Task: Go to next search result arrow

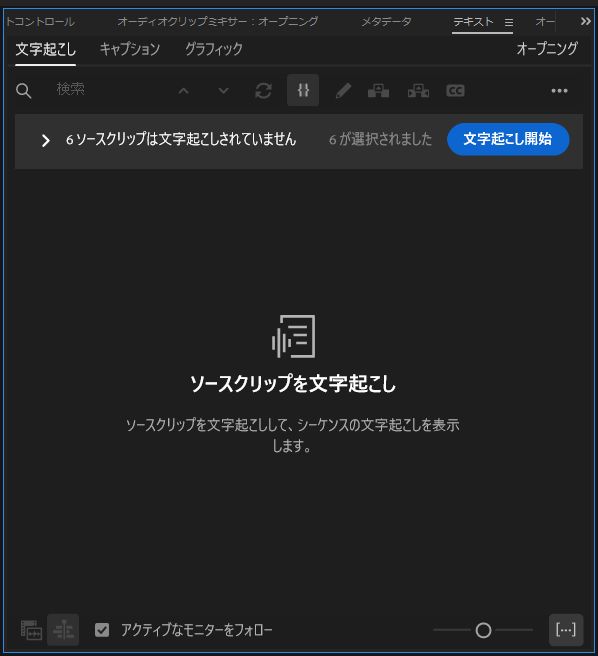Action: [x=223, y=90]
